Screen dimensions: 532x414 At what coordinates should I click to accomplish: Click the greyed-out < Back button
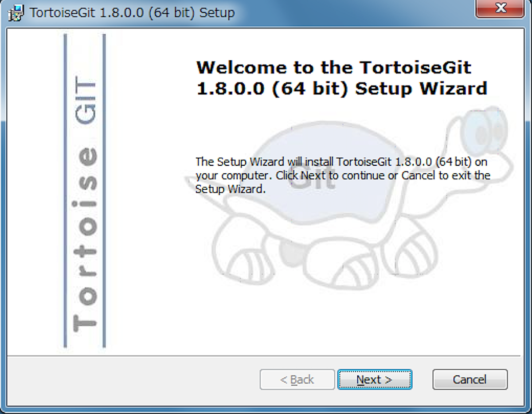[297, 380]
